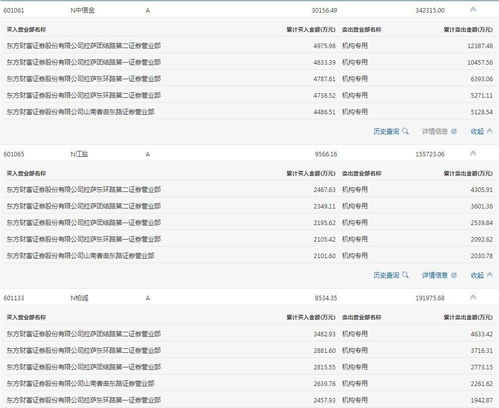499x408 pixels.
Task: Open 详情信息 under the N中信金 section
Action: (x=439, y=131)
